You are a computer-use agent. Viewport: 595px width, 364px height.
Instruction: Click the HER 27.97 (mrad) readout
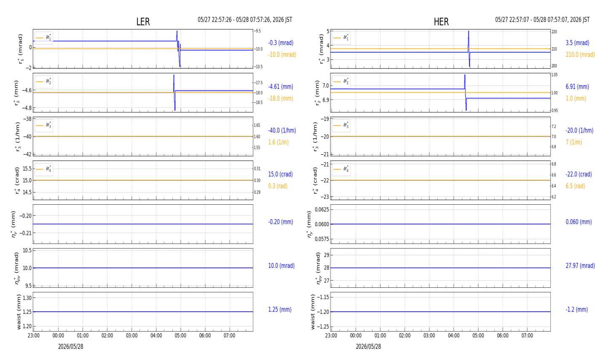(x=580, y=266)
